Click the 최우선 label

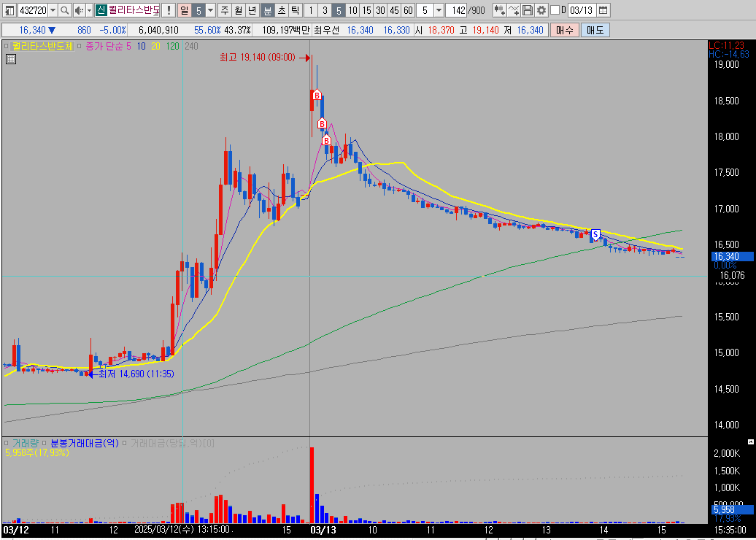coord(326,30)
